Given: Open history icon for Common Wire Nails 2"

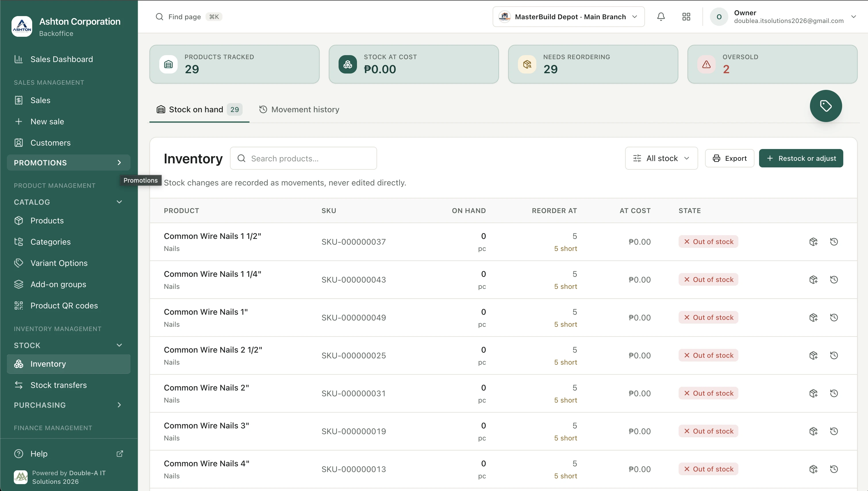Looking at the screenshot, I should click(834, 393).
